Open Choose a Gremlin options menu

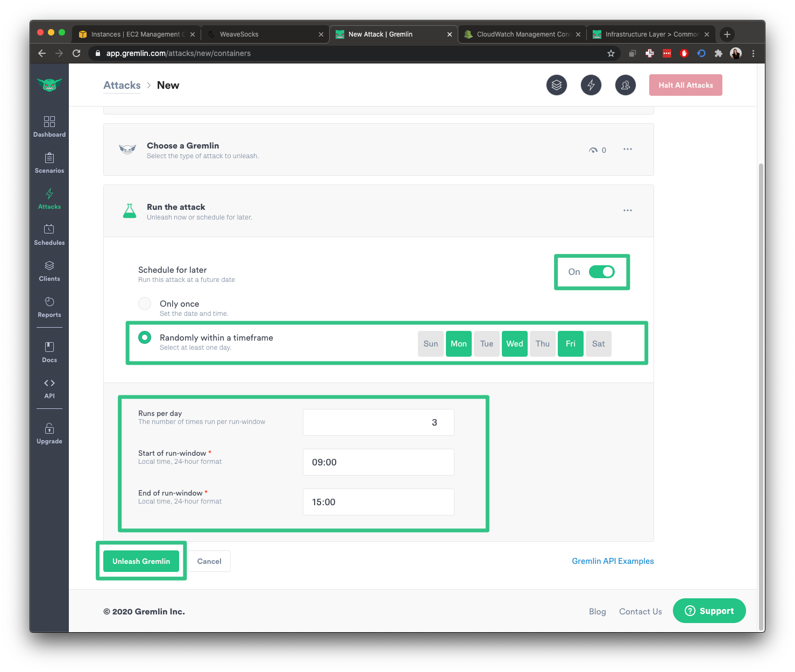pos(628,149)
